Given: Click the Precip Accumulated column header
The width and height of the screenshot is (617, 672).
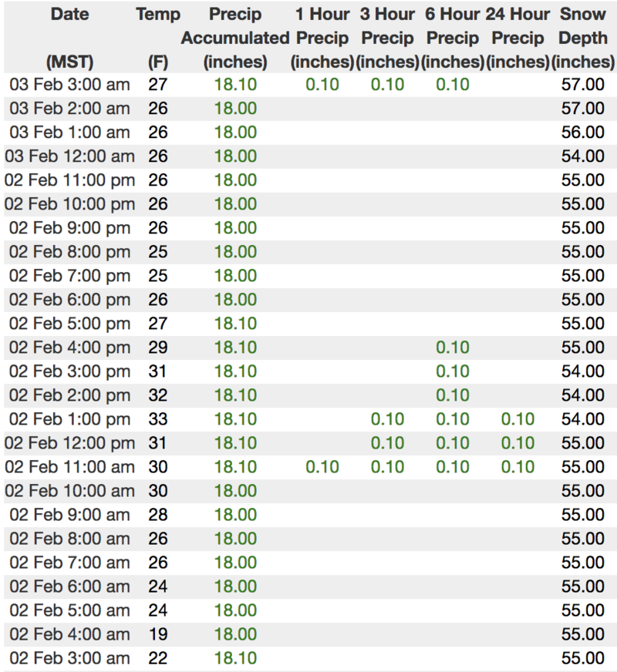Looking at the screenshot, I should [235, 37].
